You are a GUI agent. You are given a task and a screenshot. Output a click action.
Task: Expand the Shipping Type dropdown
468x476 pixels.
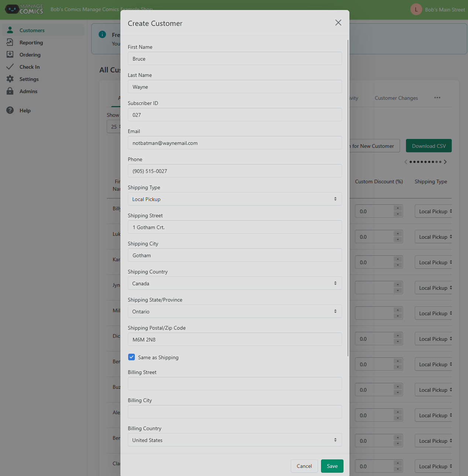235,199
